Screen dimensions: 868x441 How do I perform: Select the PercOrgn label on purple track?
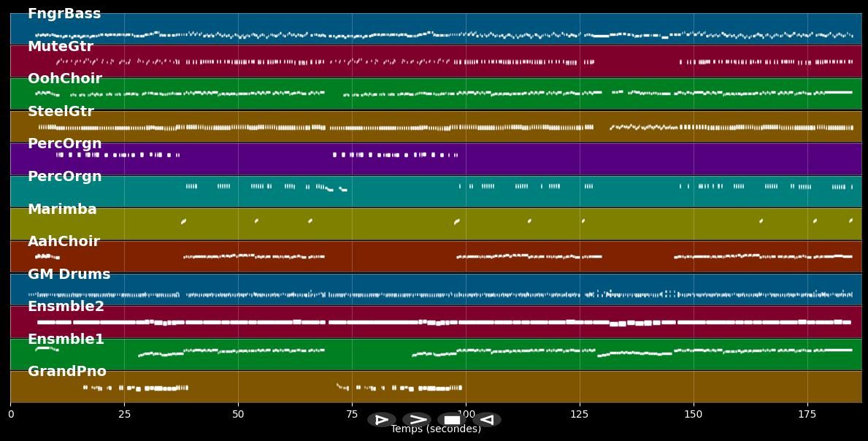point(65,144)
